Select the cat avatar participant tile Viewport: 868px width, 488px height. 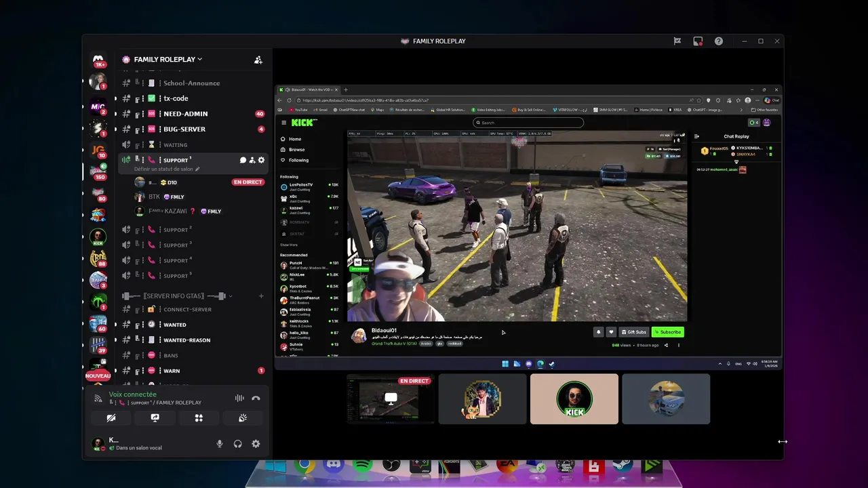click(482, 399)
